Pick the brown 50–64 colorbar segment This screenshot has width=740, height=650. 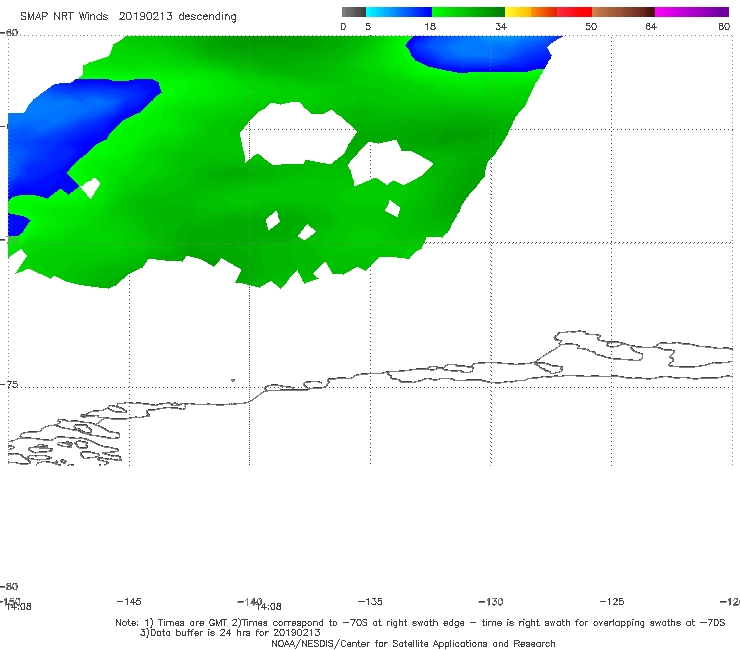[623, 12]
